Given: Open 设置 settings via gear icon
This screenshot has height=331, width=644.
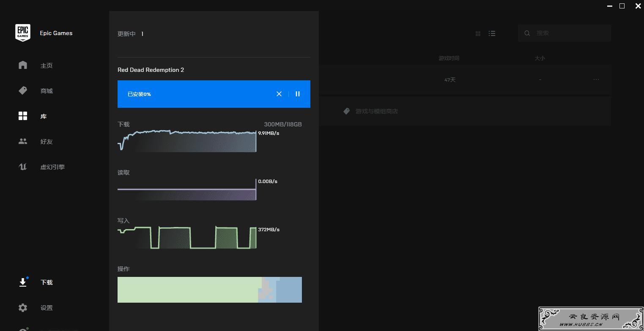Looking at the screenshot, I should click(23, 308).
